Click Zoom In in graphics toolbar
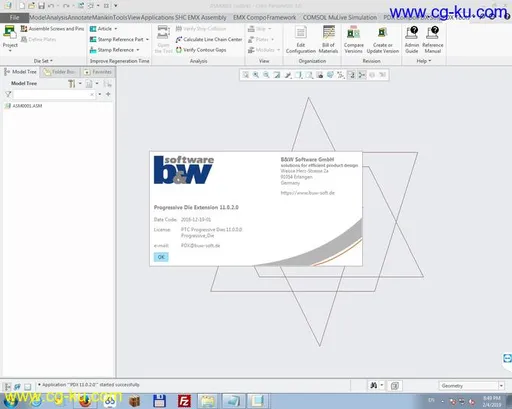512x409 pixels. [256, 75]
